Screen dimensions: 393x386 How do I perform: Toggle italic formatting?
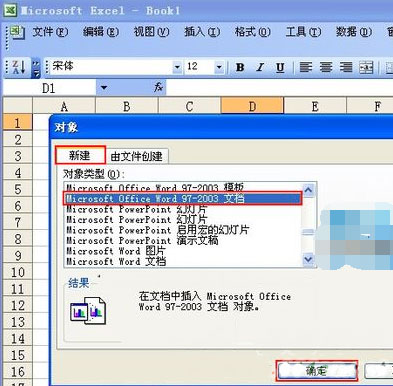[x=260, y=68]
